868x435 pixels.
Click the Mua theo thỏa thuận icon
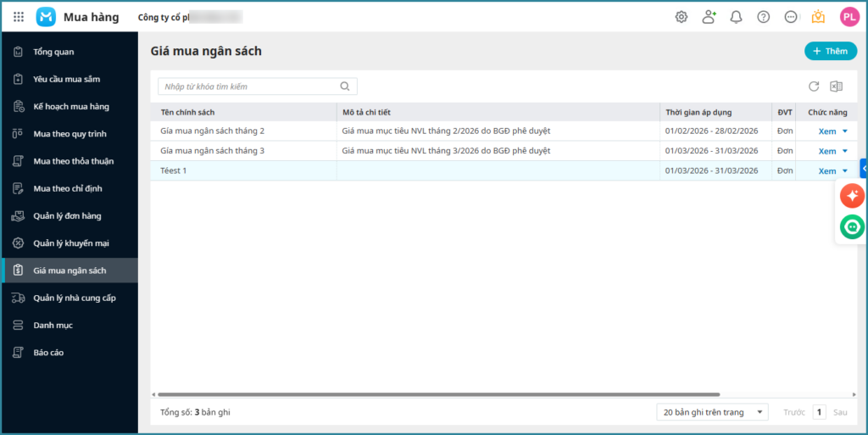19,161
